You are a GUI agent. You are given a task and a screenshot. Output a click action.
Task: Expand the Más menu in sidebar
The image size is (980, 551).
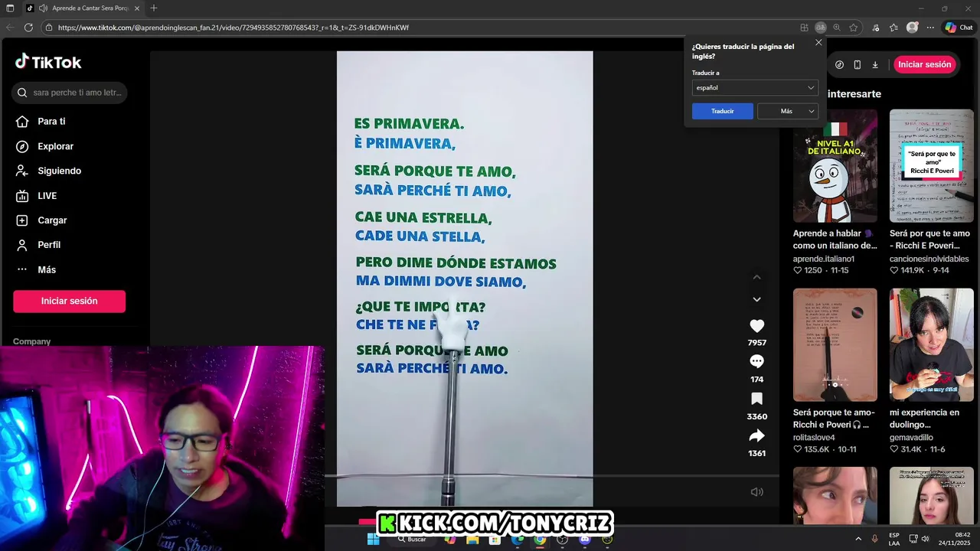coord(37,269)
